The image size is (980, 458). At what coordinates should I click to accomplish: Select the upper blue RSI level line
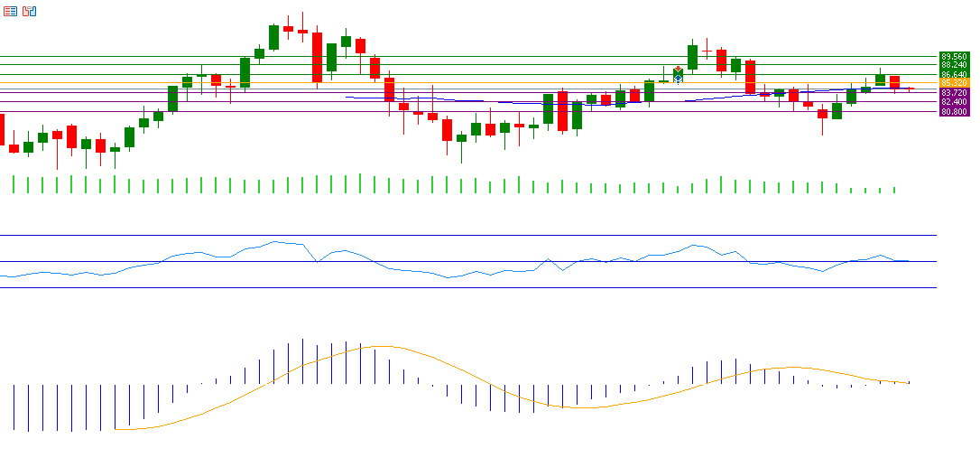pos(451,235)
